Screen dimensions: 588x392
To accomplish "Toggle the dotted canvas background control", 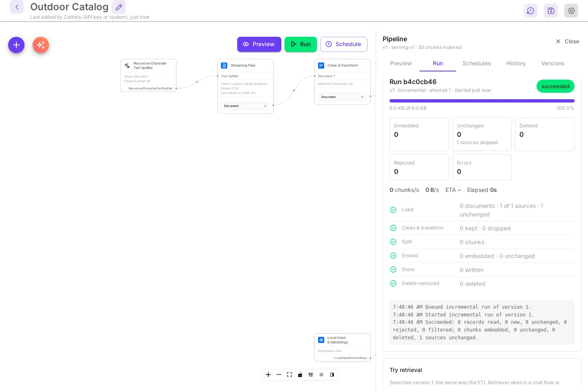I will coord(321,374).
